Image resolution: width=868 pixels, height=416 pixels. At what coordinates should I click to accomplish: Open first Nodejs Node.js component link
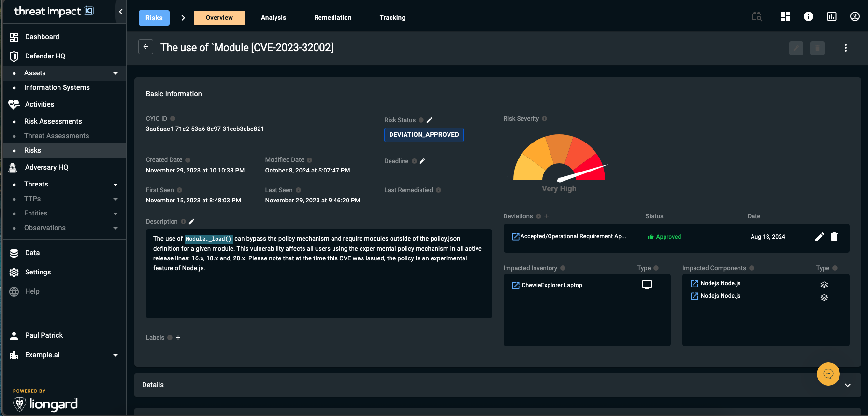coord(716,284)
